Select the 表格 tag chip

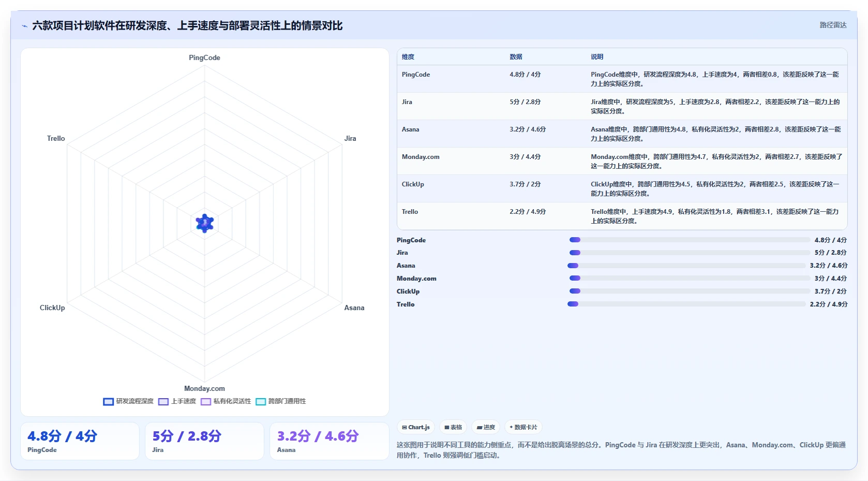pos(453,427)
